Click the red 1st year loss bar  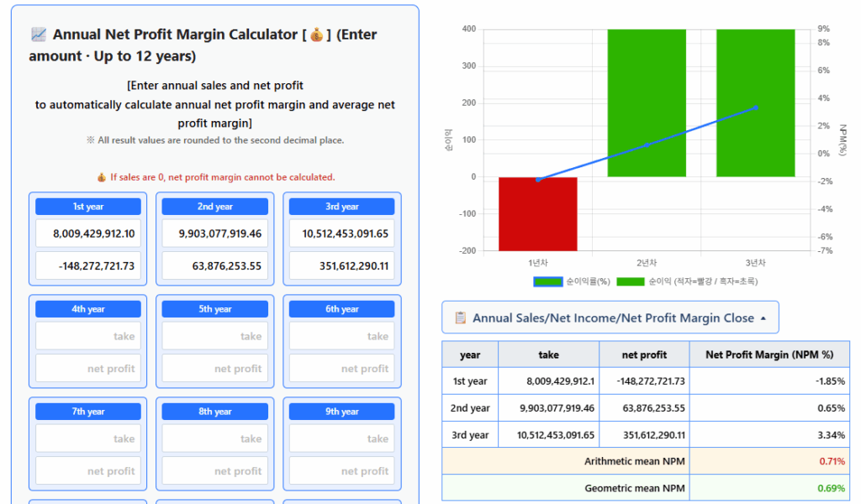(x=538, y=213)
